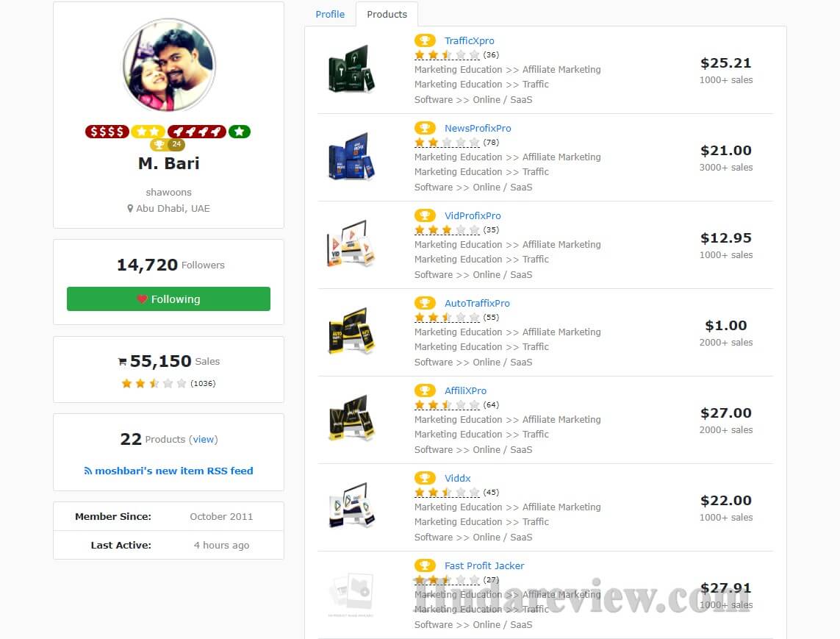Open the Fast Profit Jacker link
Viewport: 840px width, 639px height.
[x=484, y=565]
